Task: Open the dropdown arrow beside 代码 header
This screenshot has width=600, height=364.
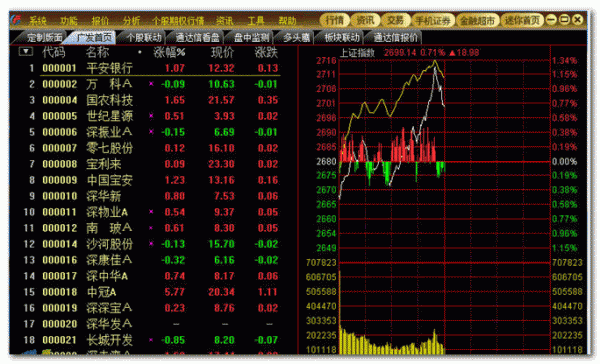Action: [26, 51]
